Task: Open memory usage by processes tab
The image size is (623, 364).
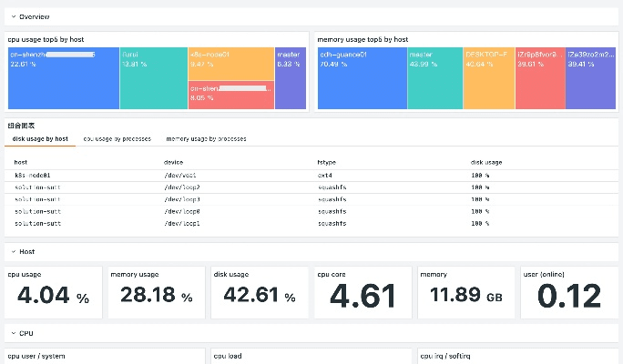Action: (x=206, y=139)
